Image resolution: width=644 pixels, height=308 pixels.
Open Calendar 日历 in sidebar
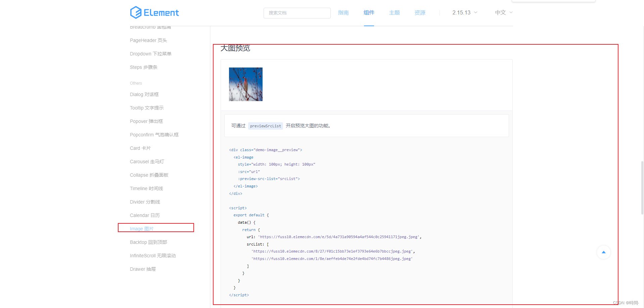[145, 215]
